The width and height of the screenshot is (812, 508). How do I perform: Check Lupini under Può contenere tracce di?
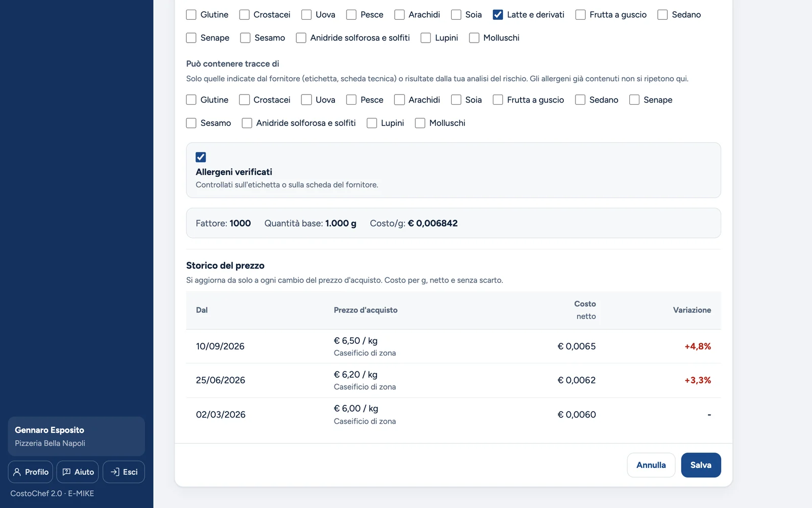[x=372, y=123]
